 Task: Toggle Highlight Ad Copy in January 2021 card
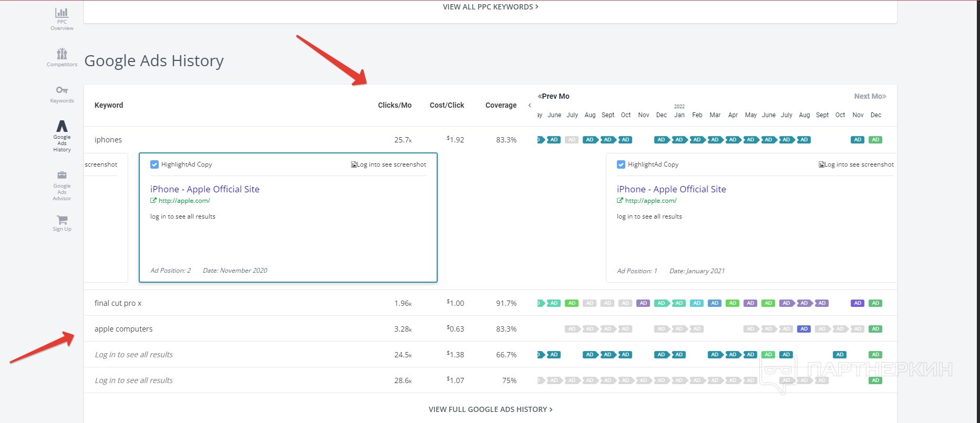[x=621, y=164]
